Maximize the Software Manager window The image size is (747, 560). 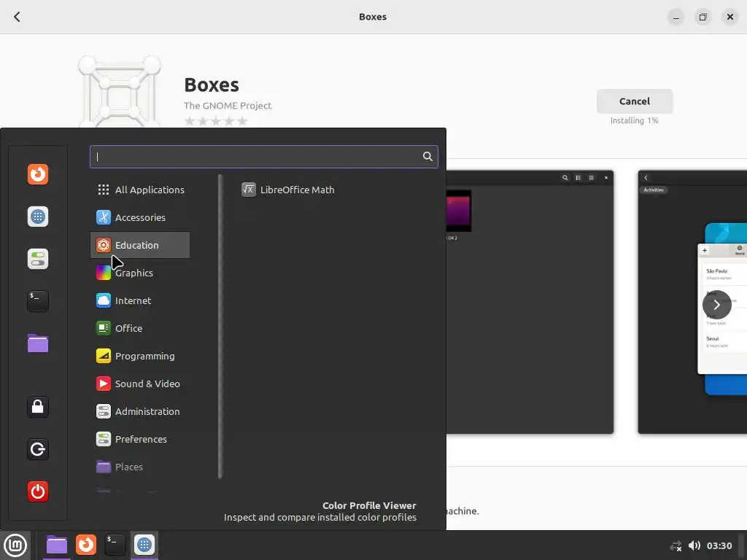point(703,17)
